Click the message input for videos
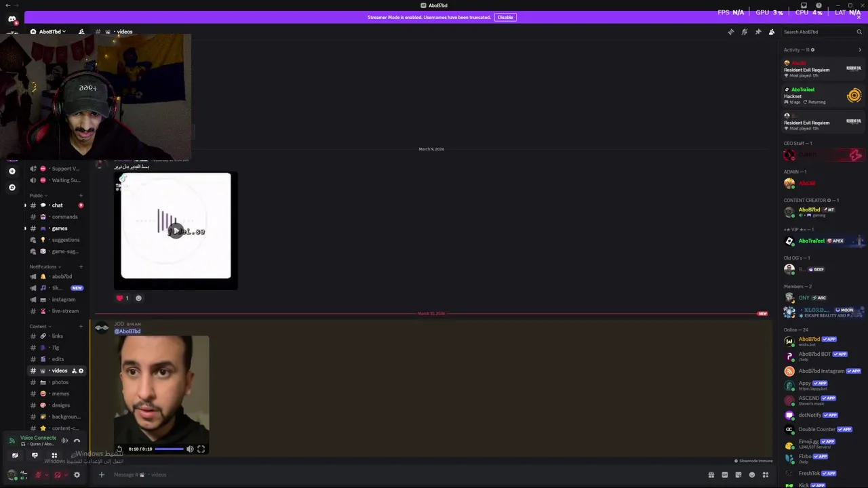Screen dimensions: 868x488 (400, 475)
